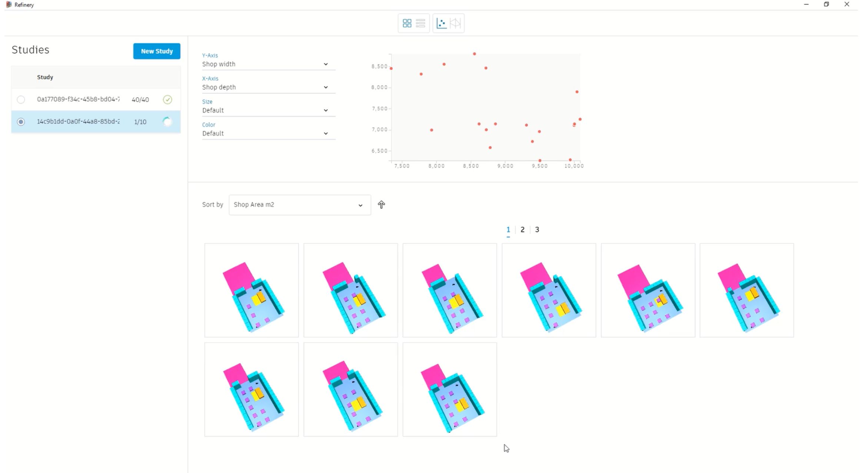Screen dimensions: 868x473
Task: Switch to list view icon
Action: pyautogui.click(x=420, y=23)
